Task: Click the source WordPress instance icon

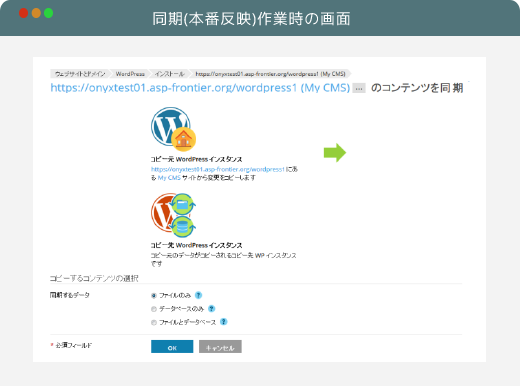Action: click(173, 129)
